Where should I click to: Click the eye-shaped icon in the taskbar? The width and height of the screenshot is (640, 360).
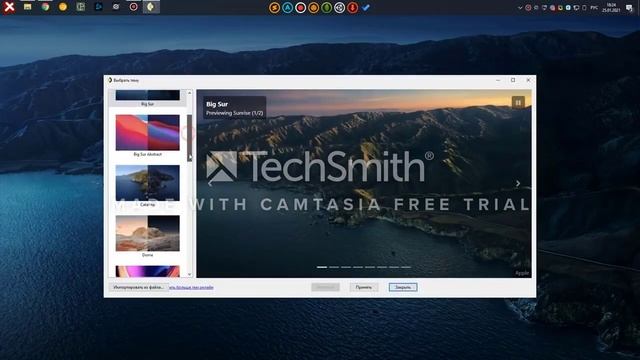pyautogui.click(x=116, y=7)
